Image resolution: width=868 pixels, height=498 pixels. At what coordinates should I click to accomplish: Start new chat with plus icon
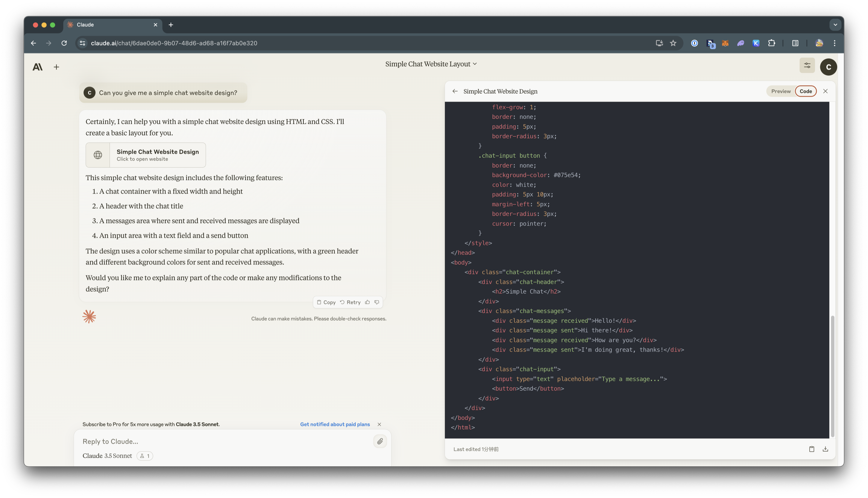coord(57,67)
